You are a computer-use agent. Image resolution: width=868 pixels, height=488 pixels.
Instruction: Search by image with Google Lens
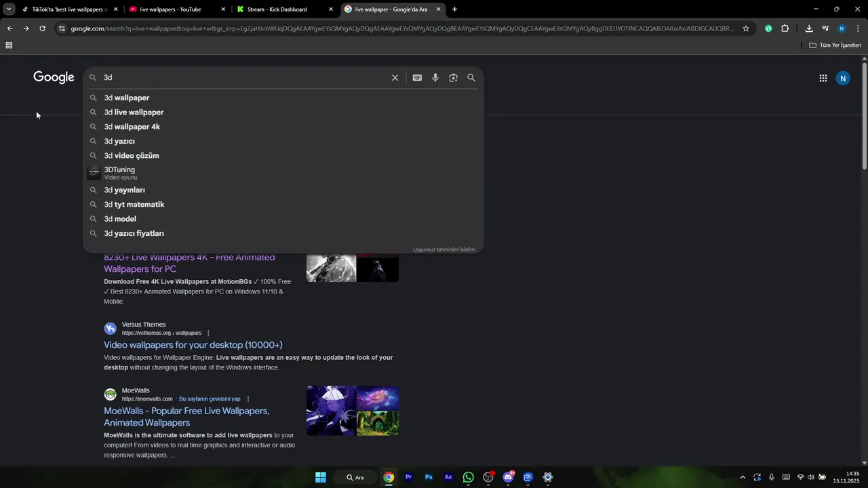(453, 78)
